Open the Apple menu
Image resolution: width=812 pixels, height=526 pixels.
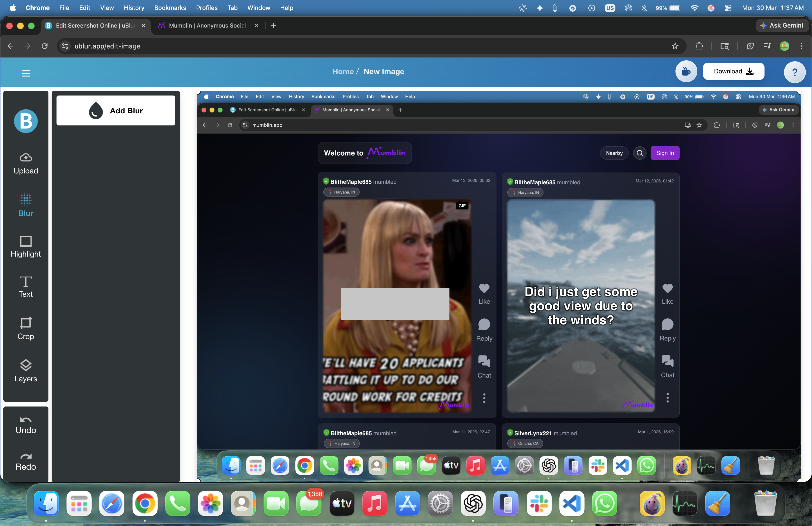13,8
